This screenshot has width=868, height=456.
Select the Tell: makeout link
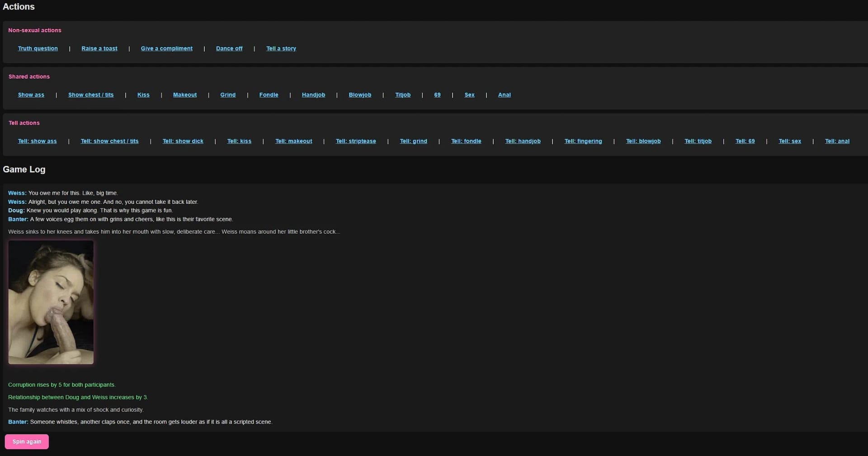[294, 141]
